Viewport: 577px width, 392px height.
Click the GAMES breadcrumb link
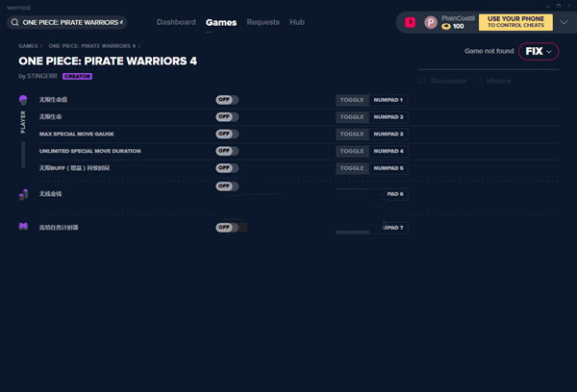tap(28, 46)
